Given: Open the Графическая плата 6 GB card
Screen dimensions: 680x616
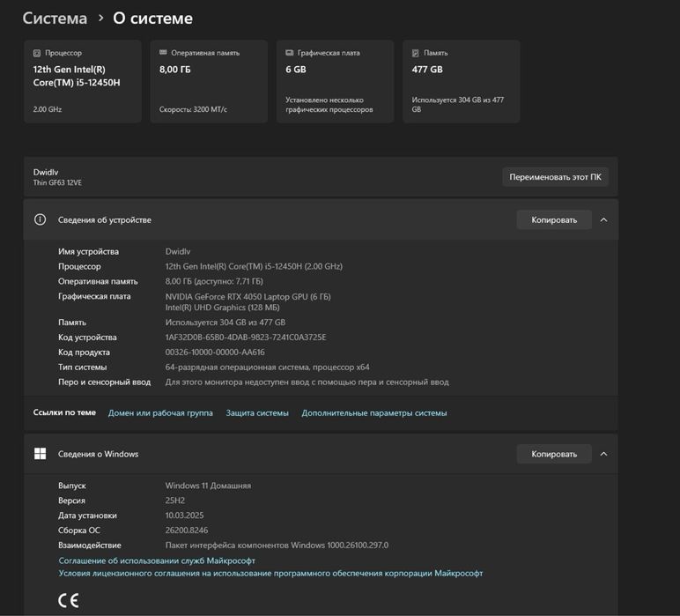Looking at the screenshot, I should (335, 82).
